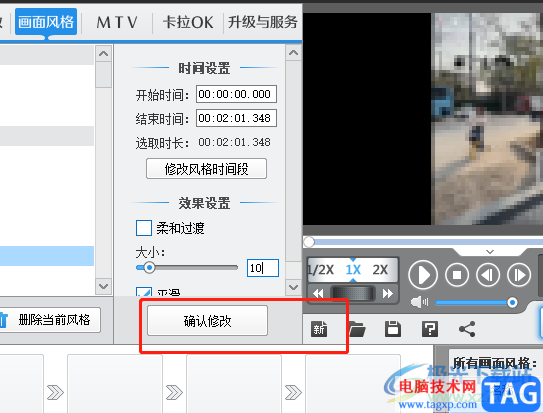543x413 pixels.
Task: Go to 升级与服务 tab
Action: pos(262,23)
